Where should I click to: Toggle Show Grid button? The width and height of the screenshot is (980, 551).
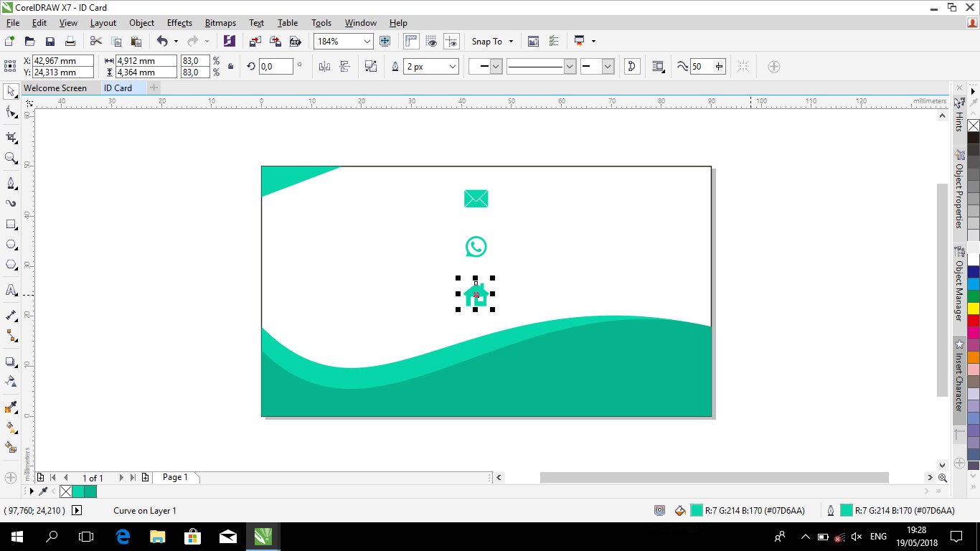click(x=431, y=42)
